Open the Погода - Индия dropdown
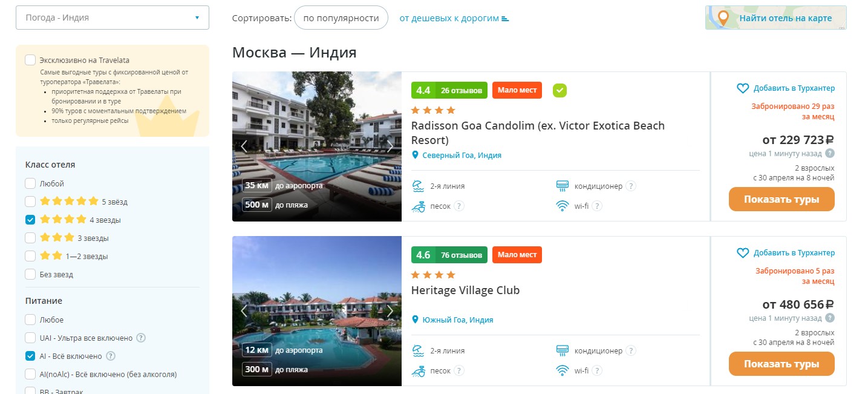 pyautogui.click(x=113, y=18)
